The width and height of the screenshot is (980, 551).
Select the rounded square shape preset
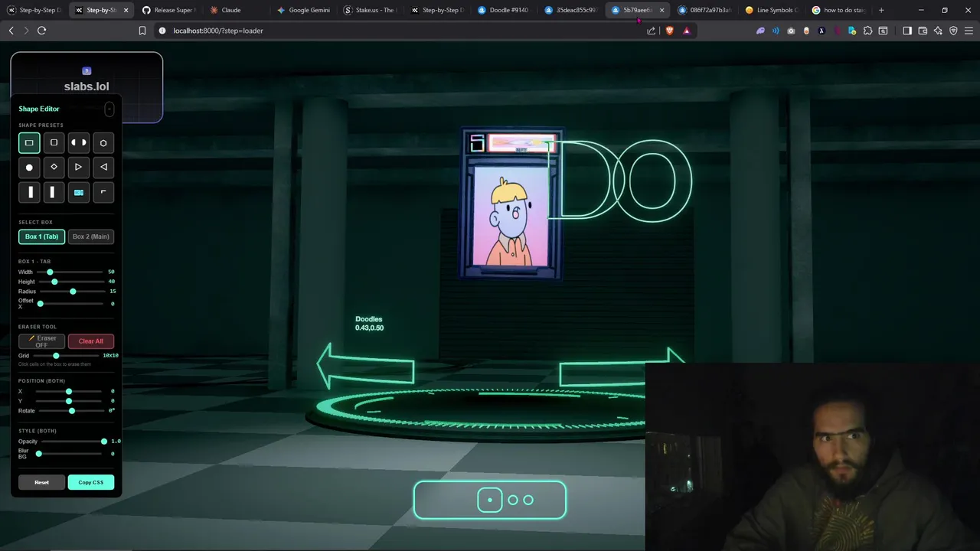click(54, 142)
